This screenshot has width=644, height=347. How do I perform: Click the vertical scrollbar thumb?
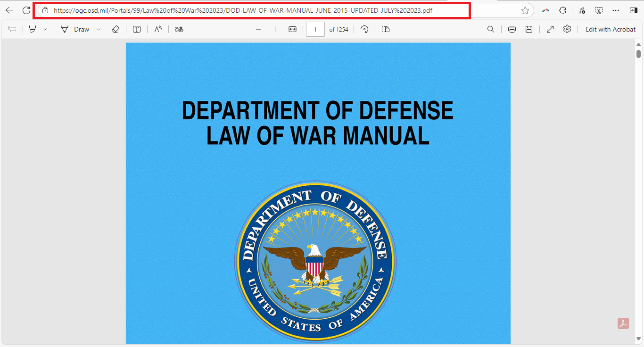[x=638, y=54]
